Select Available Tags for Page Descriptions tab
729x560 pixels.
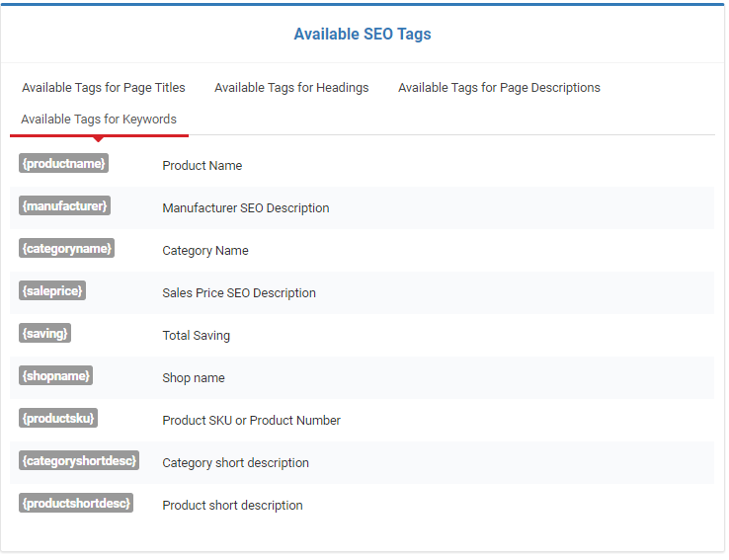click(x=499, y=87)
